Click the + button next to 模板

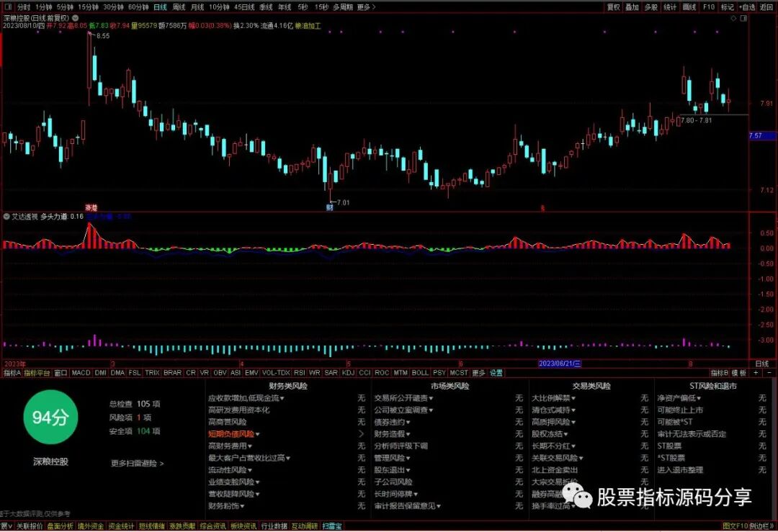[x=756, y=373]
